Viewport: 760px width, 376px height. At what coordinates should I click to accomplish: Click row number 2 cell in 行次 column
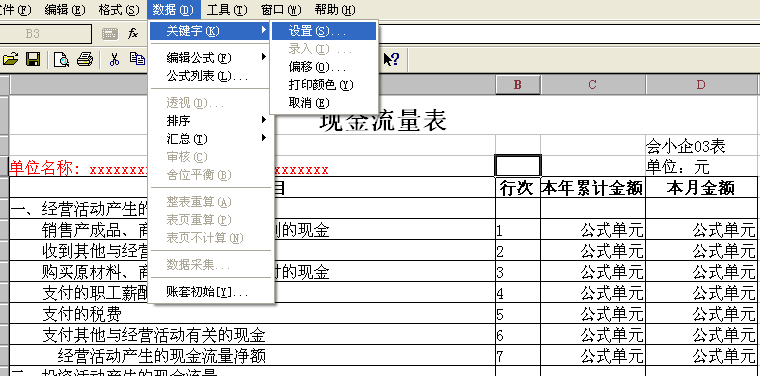[x=518, y=251]
